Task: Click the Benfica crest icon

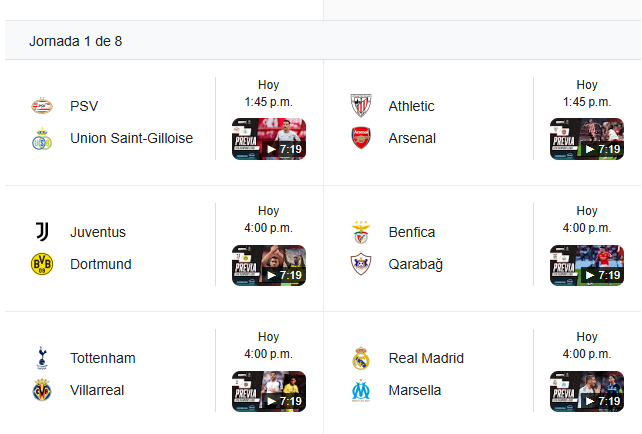Action: (x=361, y=232)
